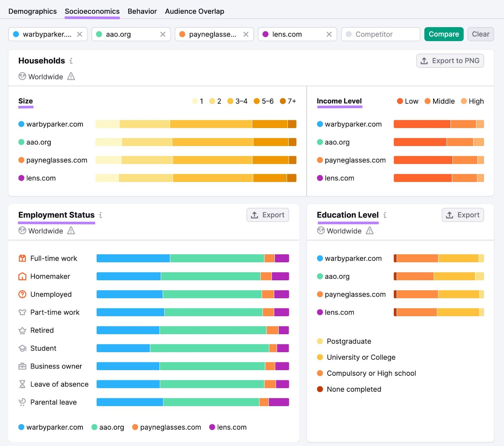Screen dimensions: 504x446
Task: Click the Compare button
Action: pyautogui.click(x=444, y=34)
